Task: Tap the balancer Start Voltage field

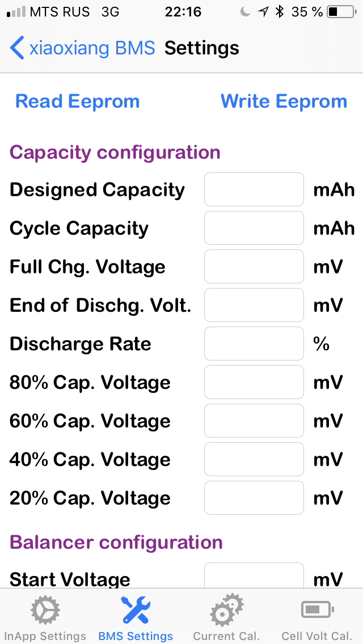Action: (x=254, y=576)
